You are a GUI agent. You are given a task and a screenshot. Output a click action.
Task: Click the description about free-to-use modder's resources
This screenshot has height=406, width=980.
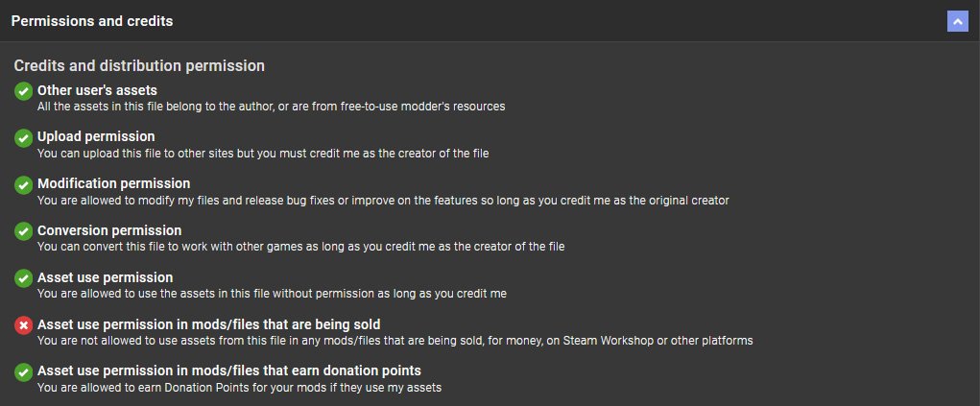point(271,106)
